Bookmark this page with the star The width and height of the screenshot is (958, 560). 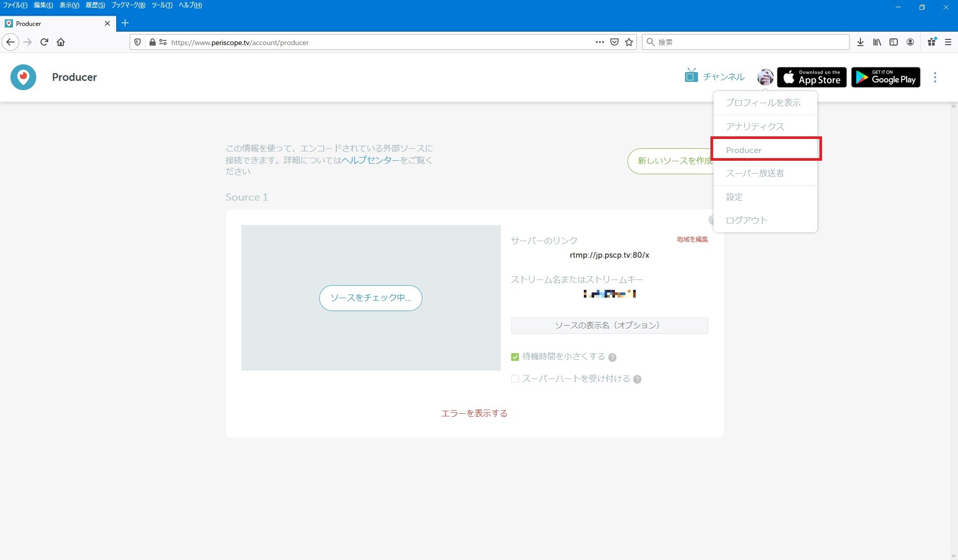pyautogui.click(x=629, y=42)
